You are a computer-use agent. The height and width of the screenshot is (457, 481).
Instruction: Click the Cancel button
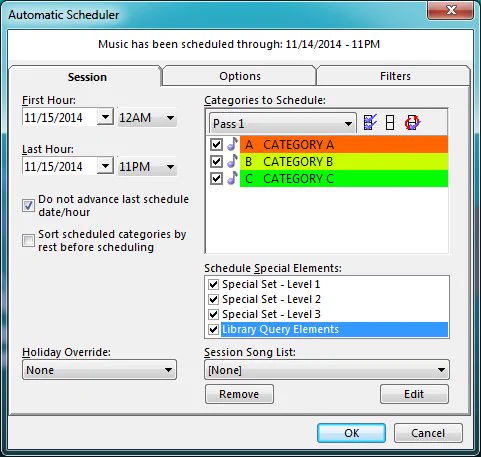tap(428, 433)
